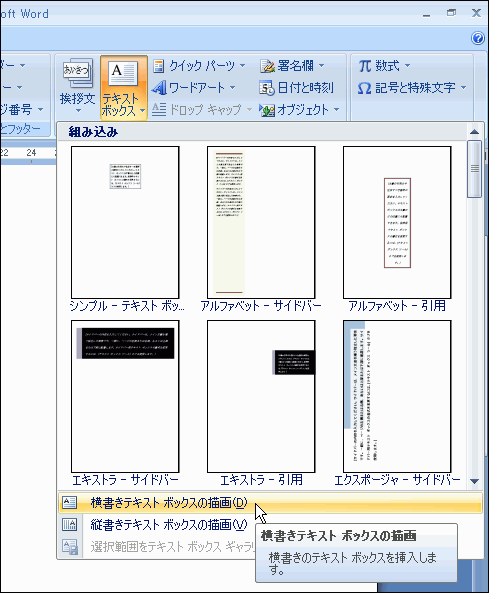The height and width of the screenshot is (593, 489).
Task: Select the シンプル テキストボックス thumbnail
Action: tap(125, 222)
